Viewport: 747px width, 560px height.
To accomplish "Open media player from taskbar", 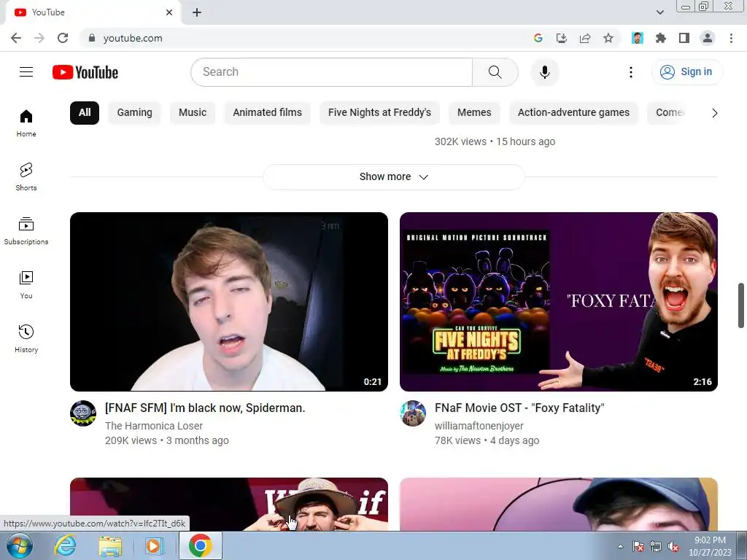I will 154,545.
